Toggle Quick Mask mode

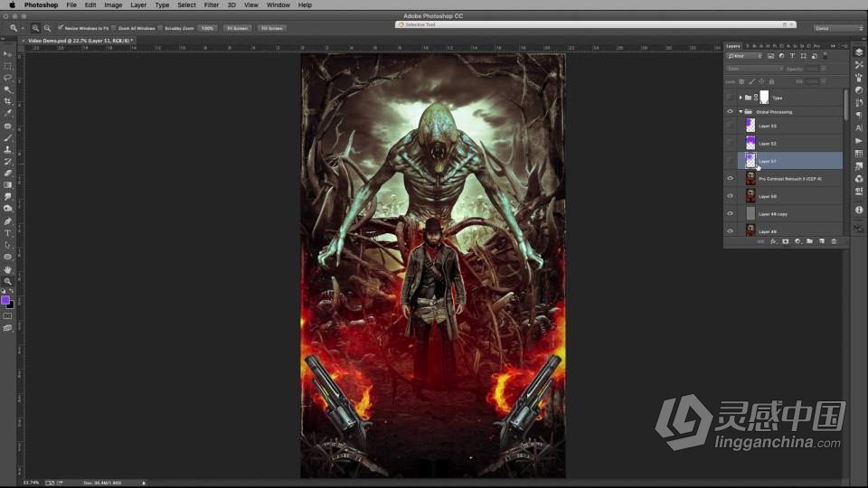point(8,316)
